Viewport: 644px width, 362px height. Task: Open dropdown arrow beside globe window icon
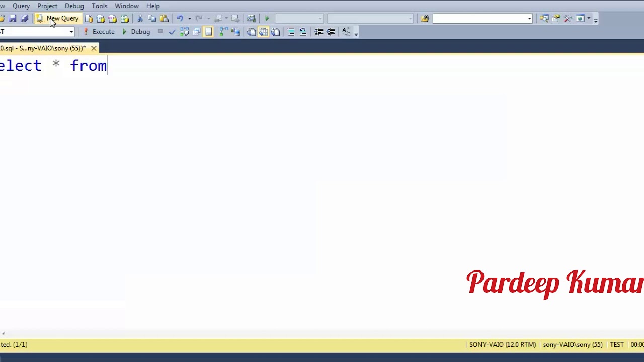point(588,19)
